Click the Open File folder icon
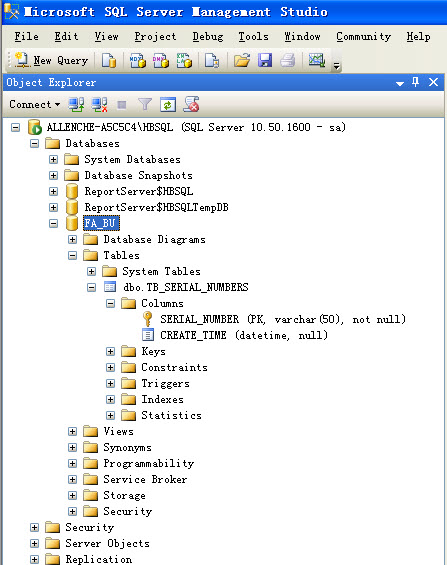This screenshot has height=565, width=447. coord(242,60)
